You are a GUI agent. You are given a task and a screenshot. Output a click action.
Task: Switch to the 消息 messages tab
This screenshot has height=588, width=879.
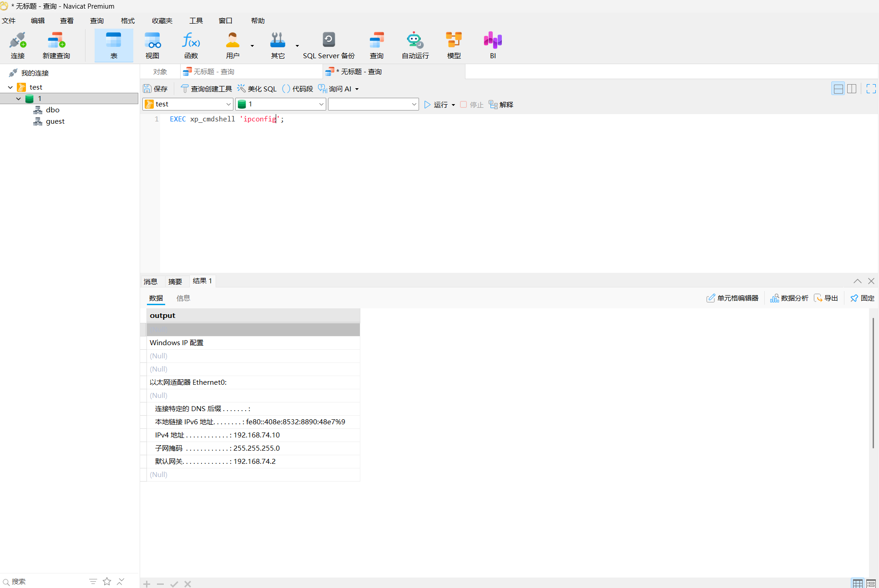pos(151,281)
